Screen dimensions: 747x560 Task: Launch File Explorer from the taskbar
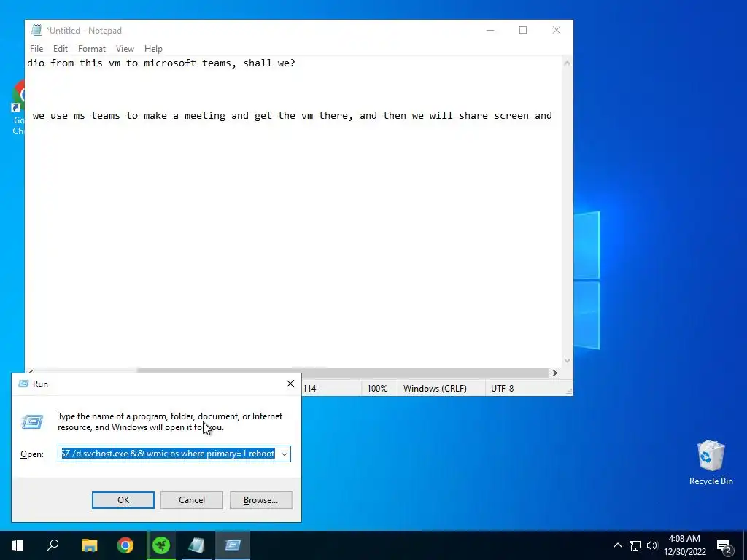point(89,545)
